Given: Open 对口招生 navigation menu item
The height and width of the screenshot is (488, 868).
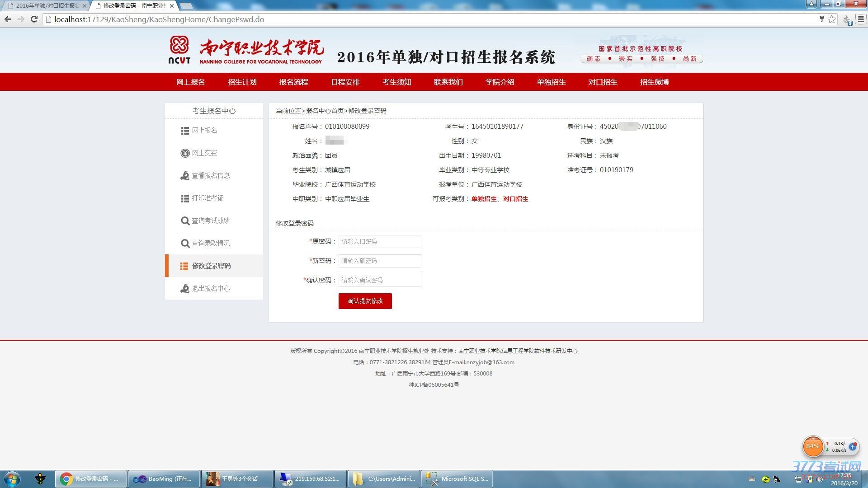Looking at the screenshot, I should point(603,82).
